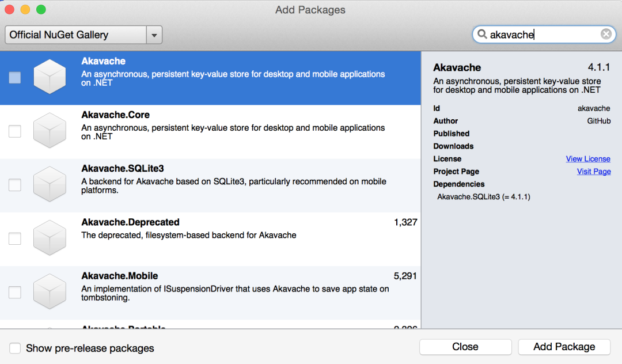Viewport: 622px width, 364px height.
Task: Check the Akavache package checkbox
Action: (15, 78)
